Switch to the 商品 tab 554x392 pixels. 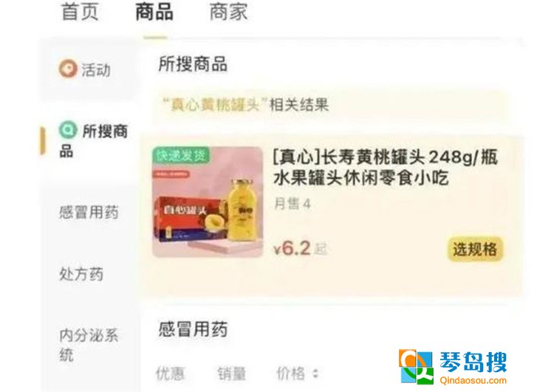click(x=154, y=12)
